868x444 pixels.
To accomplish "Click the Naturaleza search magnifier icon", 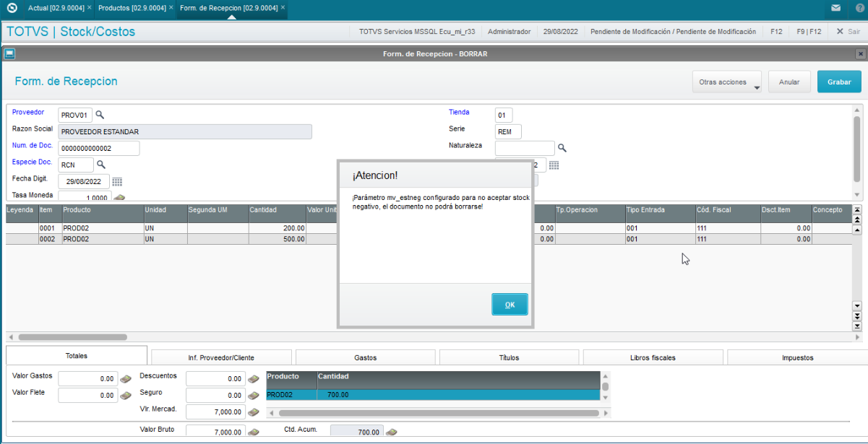I will [562, 148].
